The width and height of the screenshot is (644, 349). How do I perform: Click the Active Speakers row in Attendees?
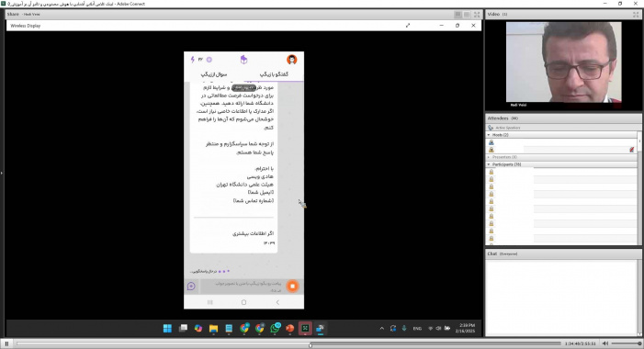tap(561, 128)
